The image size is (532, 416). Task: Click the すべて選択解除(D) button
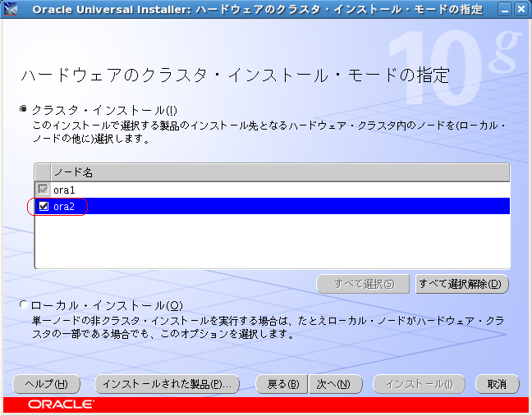[461, 284]
